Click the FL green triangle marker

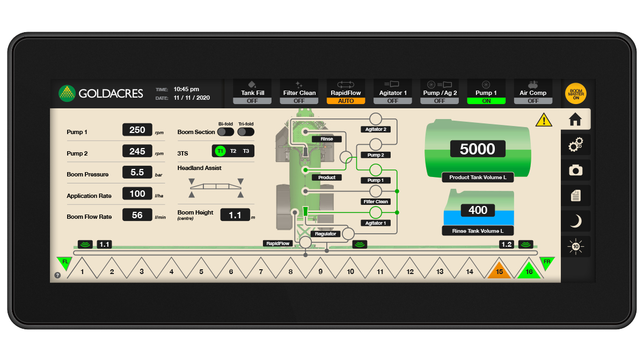[65, 263]
